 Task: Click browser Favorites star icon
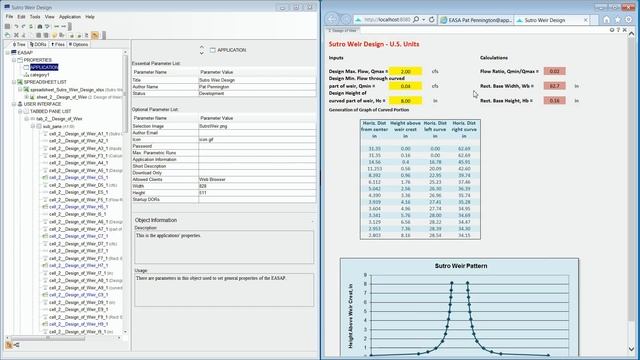[x=618, y=20]
